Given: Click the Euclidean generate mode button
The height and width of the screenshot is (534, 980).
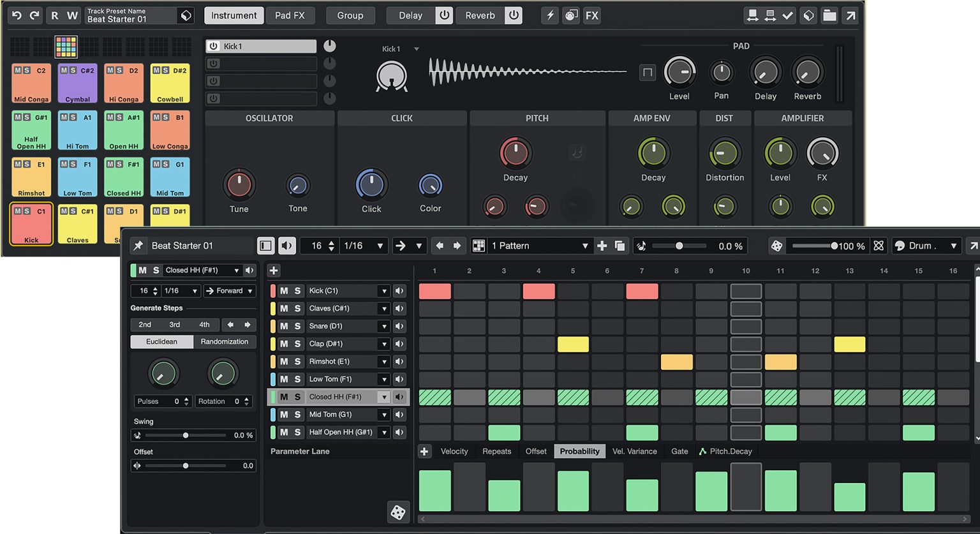Looking at the screenshot, I should tap(161, 341).
